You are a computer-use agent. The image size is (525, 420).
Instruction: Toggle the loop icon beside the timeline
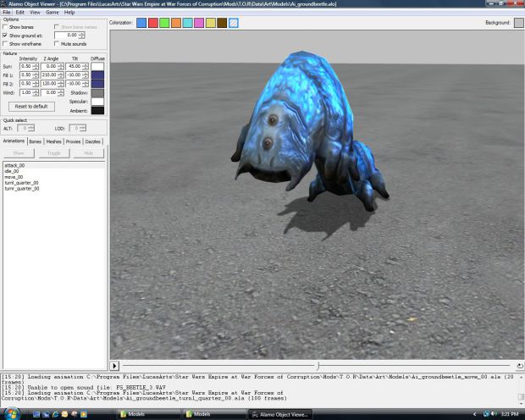[520, 366]
